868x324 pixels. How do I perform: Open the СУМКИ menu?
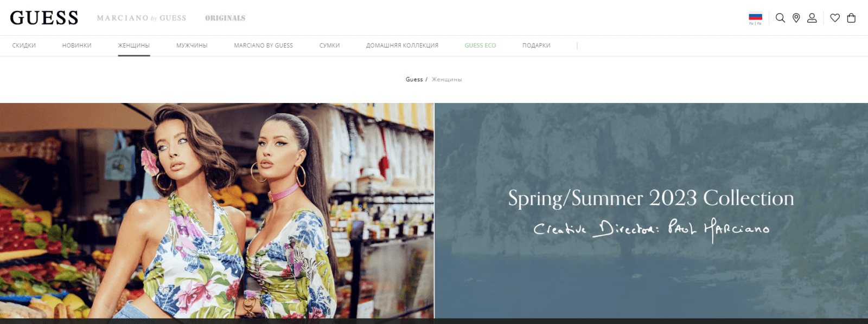(x=329, y=46)
